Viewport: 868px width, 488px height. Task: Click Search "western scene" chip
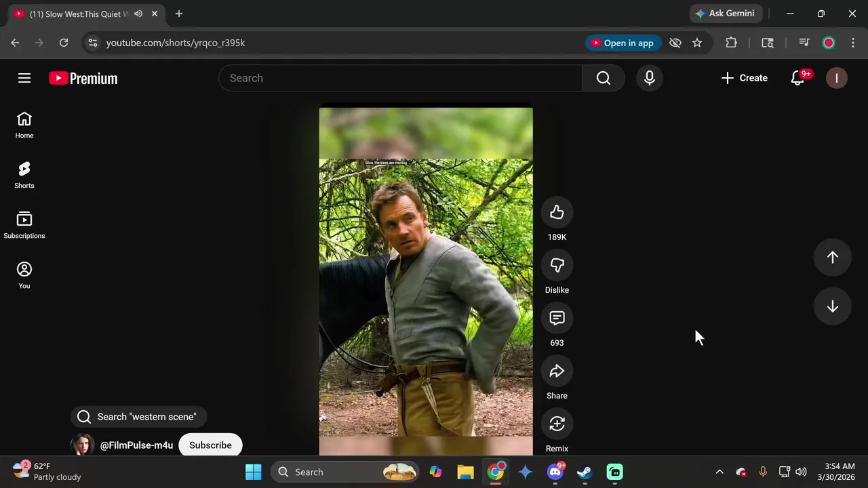139,417
